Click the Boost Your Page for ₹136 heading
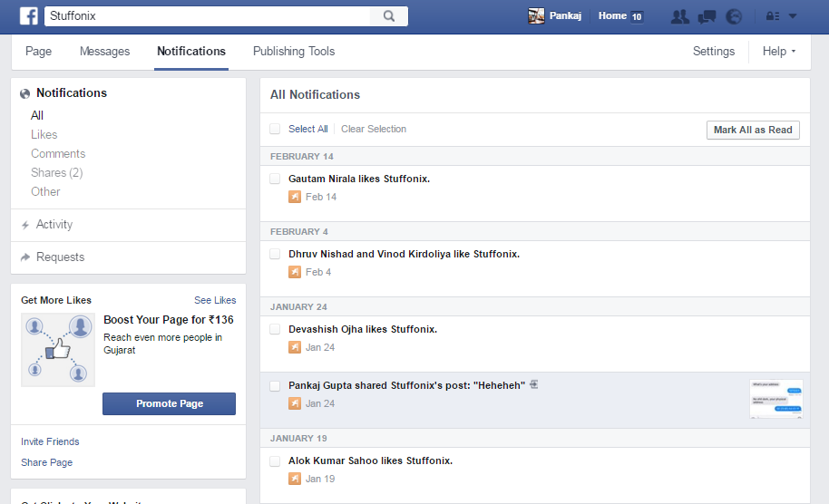 click(x=169, y=320)
